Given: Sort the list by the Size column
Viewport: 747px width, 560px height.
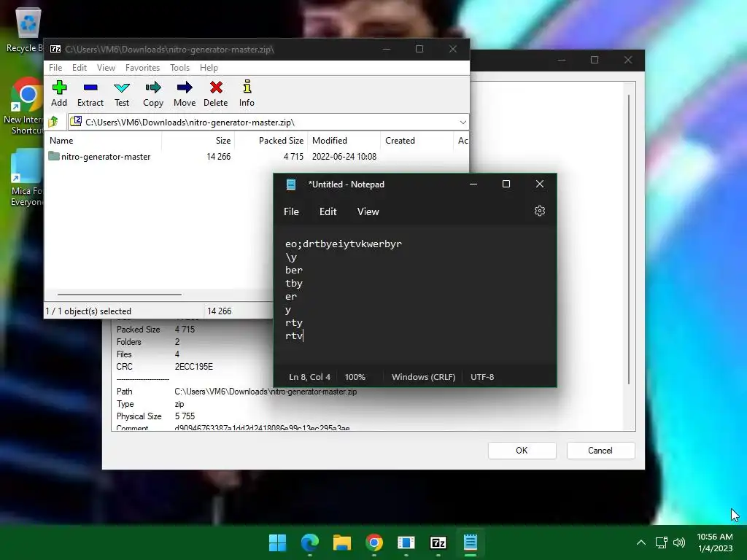Looking at the screenshot, I should (x=198, y=141).
